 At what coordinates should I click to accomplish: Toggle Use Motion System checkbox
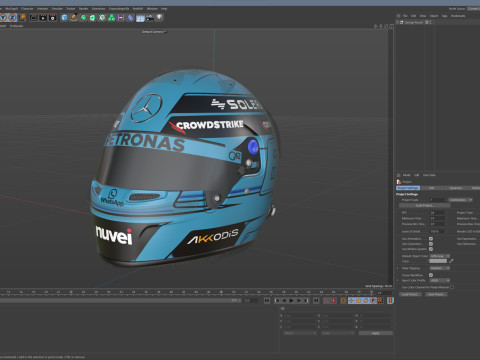click(431, 249)
